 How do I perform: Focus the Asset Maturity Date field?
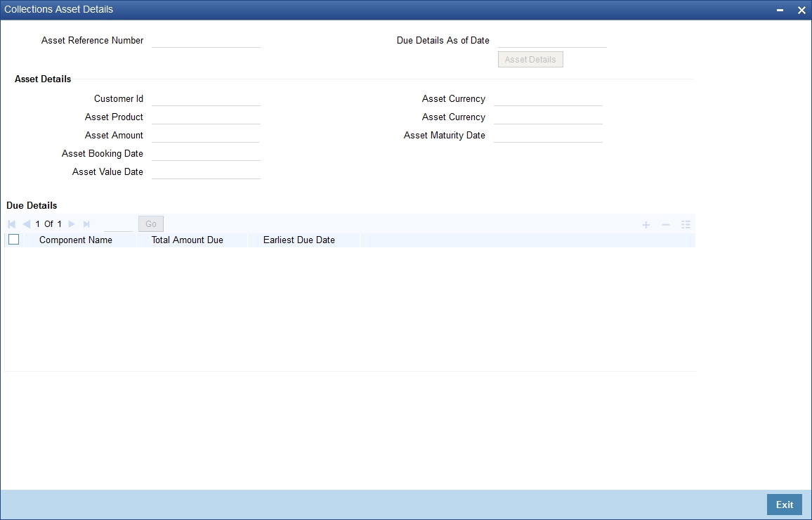click(548, 135)
